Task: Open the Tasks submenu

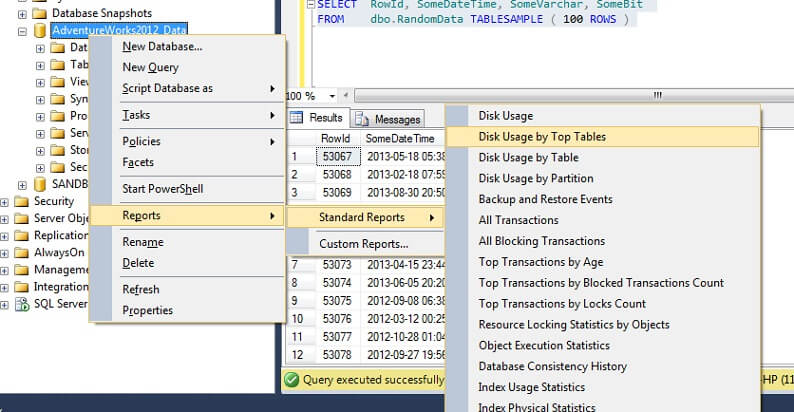Action: (x=187, y=115)
